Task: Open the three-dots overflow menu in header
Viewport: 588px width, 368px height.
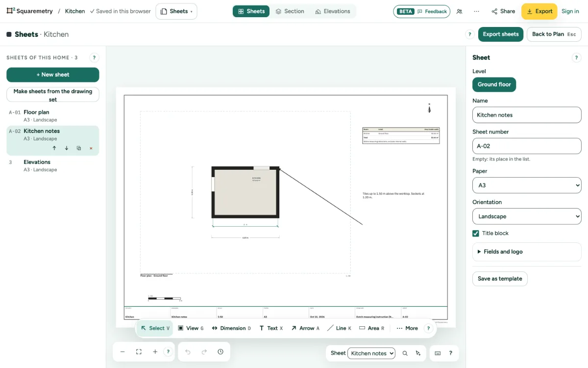Action: [x=476, y=11]
